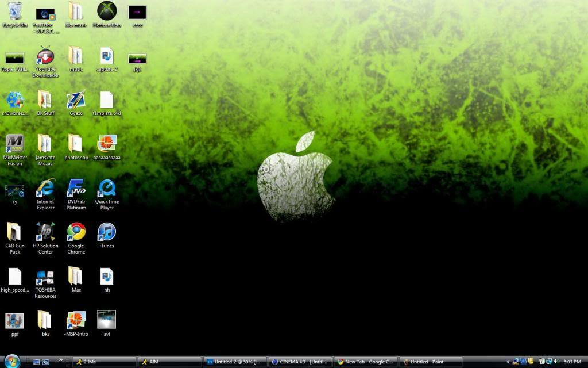This screenshot has height=368, width=588.
Task: Show hidden system tray icons arrow
Action: 508,362
